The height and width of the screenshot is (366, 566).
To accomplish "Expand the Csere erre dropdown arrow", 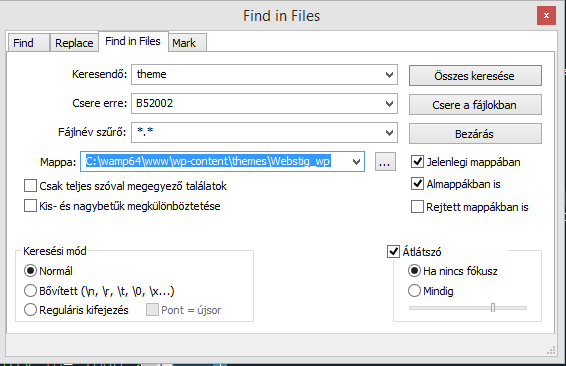I will (x=389, y=104).
